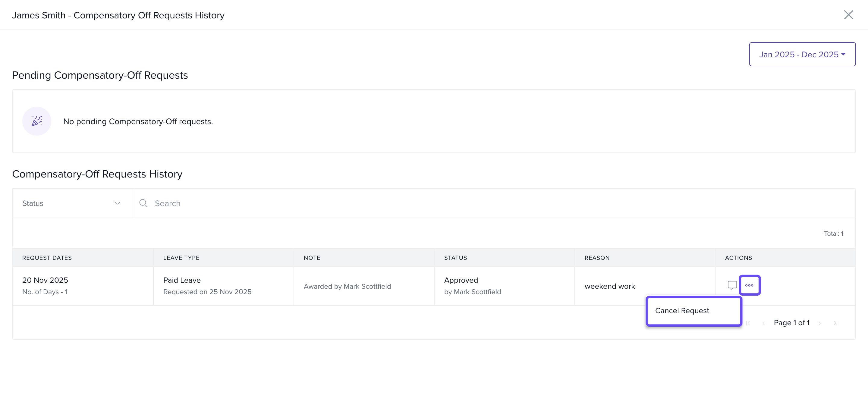
Task: Focus the Search input field
Action: tap(472, 203)
